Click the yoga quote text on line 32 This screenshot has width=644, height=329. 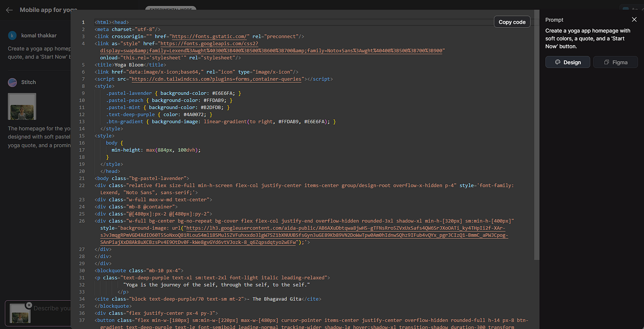pos(217,285)
